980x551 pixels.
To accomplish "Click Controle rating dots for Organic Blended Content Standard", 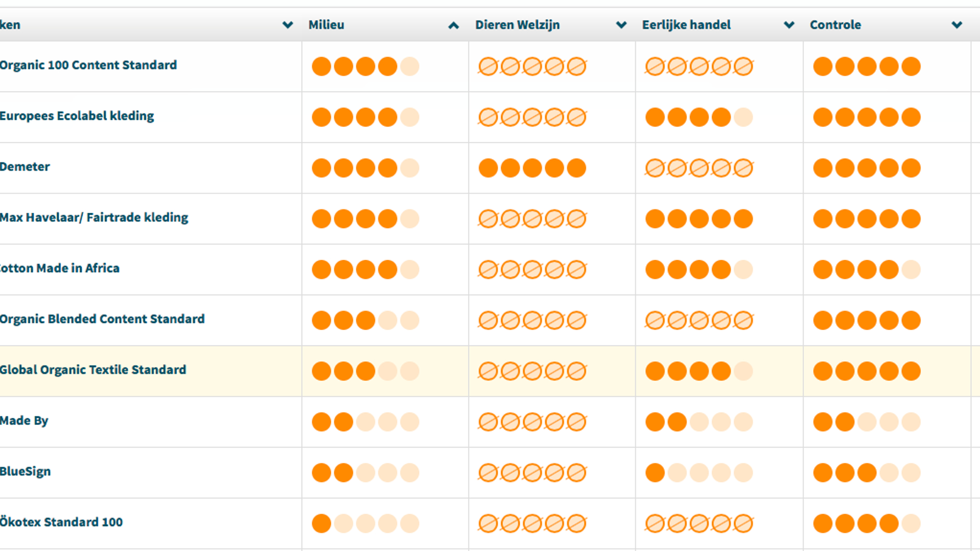I will pos(867,320).
